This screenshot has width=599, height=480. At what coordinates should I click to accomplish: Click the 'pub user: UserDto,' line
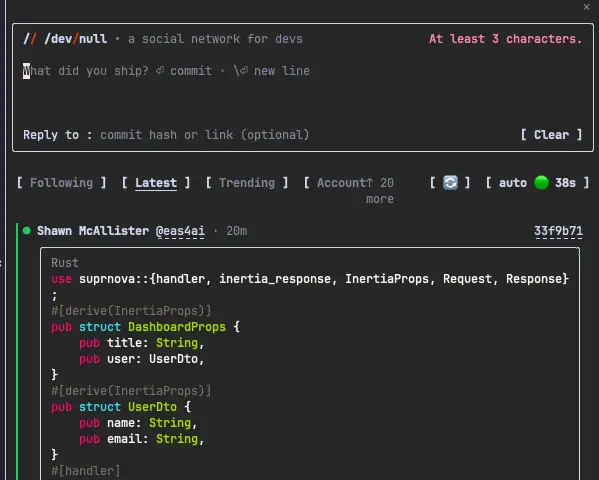point(142,359)
